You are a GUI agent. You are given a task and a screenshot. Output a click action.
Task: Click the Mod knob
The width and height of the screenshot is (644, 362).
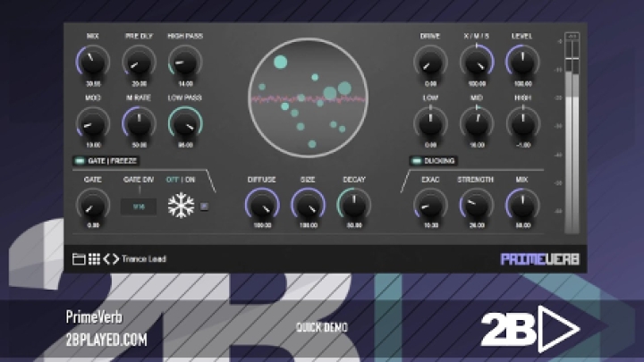point(93,123)
